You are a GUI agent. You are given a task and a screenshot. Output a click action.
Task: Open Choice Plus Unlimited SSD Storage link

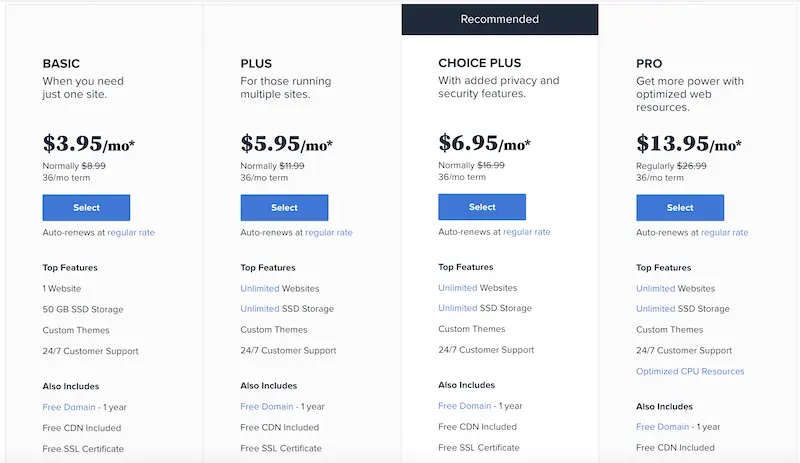click(x=458, y=308)
